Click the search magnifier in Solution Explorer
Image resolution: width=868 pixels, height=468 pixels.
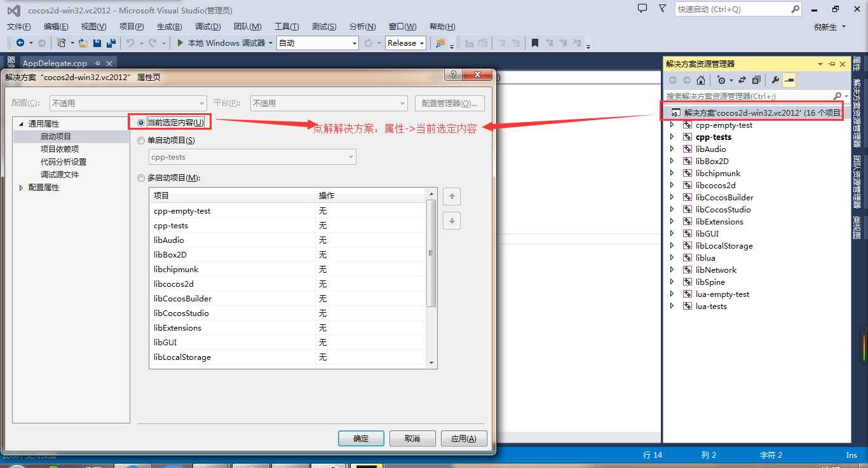click(x=837, y=96)
